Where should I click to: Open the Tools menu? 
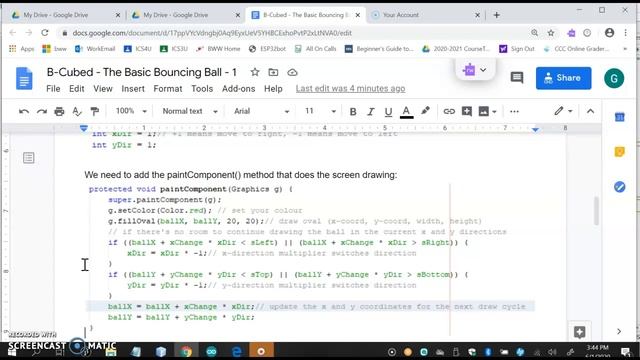coord(202,89)
